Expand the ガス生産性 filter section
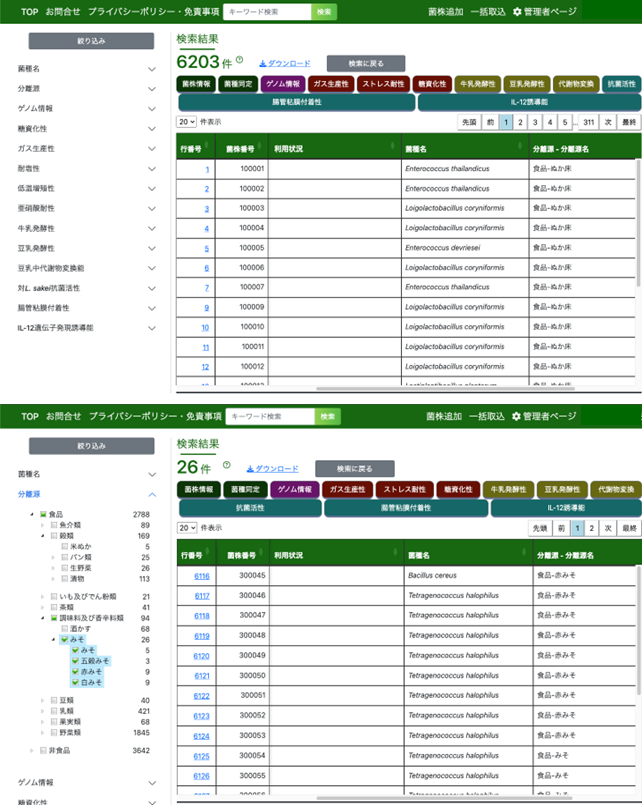This screenshot has height=805, width=642. pyautogui.click(x=152, y=149)
